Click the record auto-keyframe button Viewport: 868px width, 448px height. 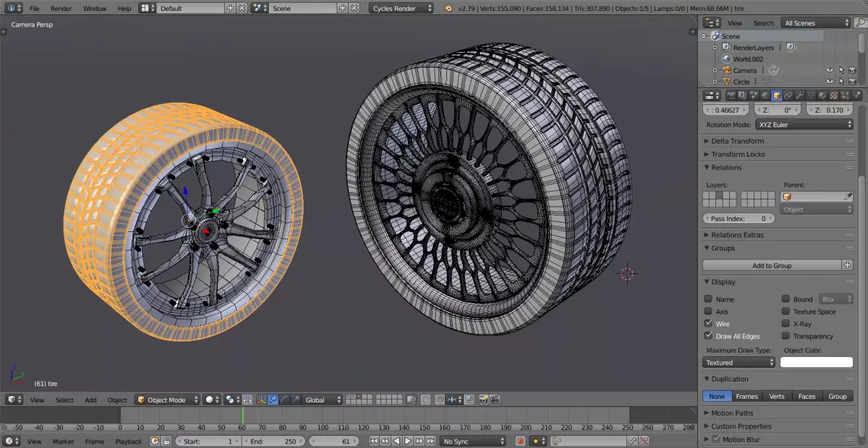[x=520, y=441]
